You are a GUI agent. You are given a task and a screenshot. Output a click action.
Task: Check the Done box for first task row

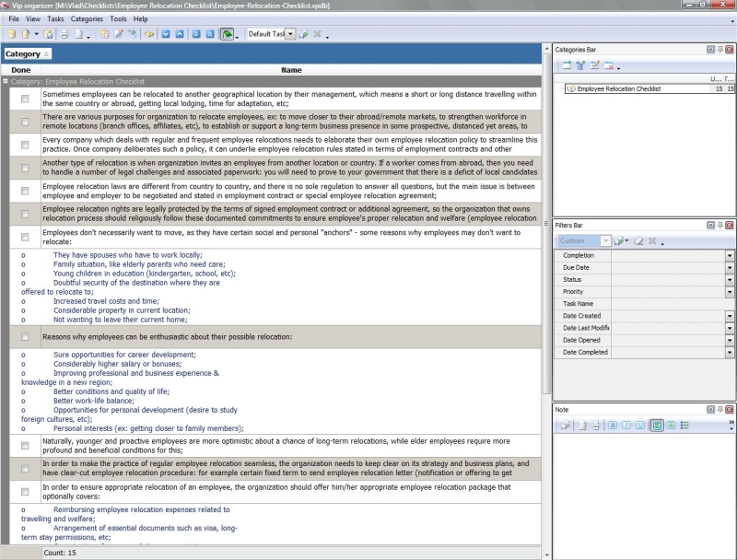tap(25, 99)
